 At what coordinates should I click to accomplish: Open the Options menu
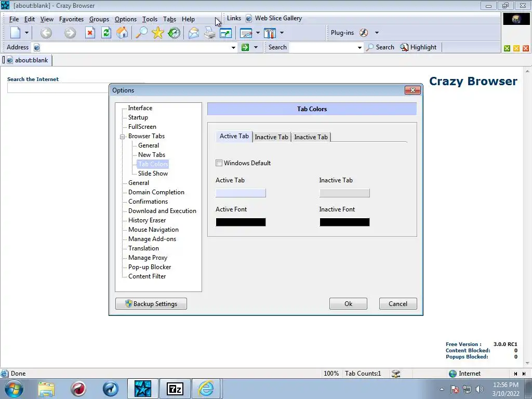[126, 19]
